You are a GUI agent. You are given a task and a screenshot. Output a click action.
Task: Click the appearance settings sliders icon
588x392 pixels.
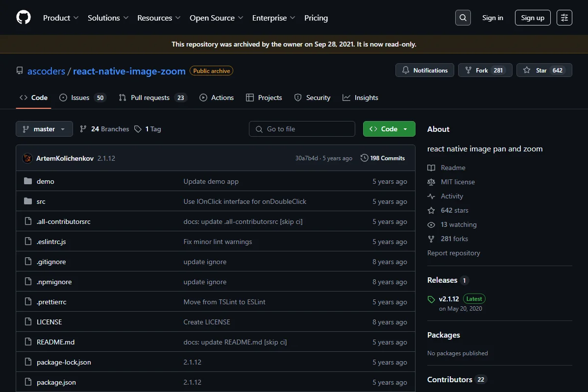click(x=564, y=18)
